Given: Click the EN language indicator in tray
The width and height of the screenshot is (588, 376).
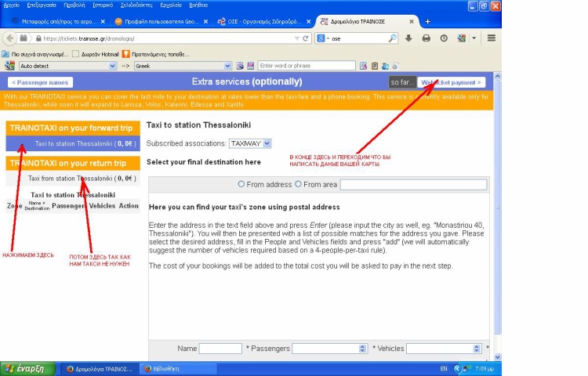Looking at the screenshot, I should (443, 369).
